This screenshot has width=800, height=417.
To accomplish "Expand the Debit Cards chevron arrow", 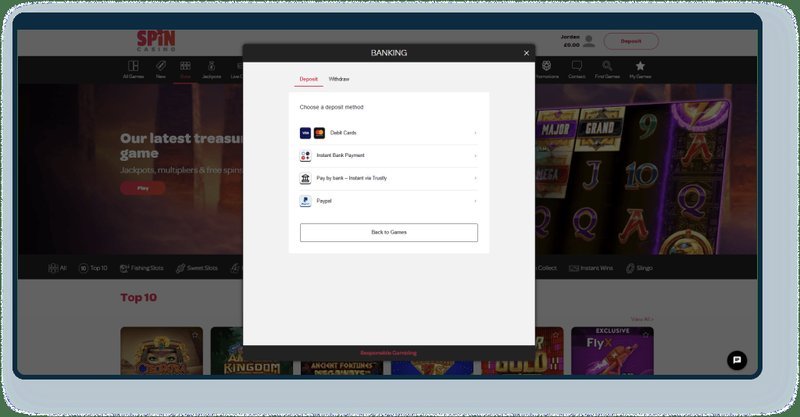I will (x=475, y=133).
